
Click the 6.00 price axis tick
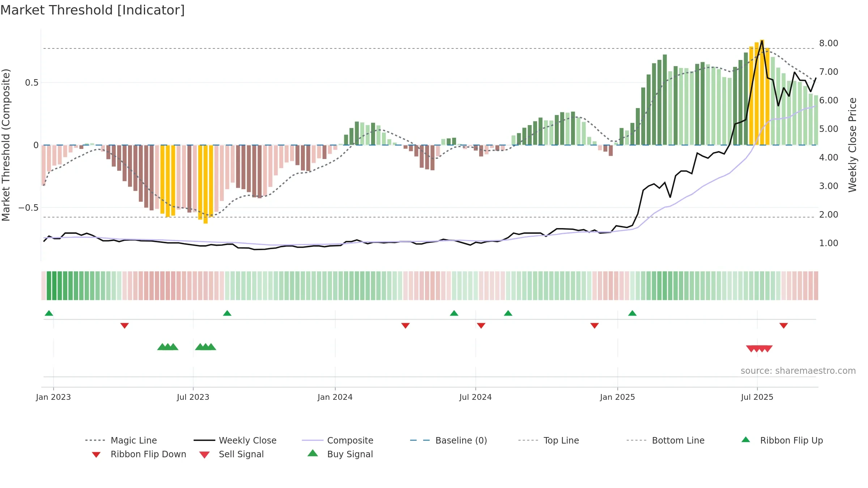(x=829, y=100)
